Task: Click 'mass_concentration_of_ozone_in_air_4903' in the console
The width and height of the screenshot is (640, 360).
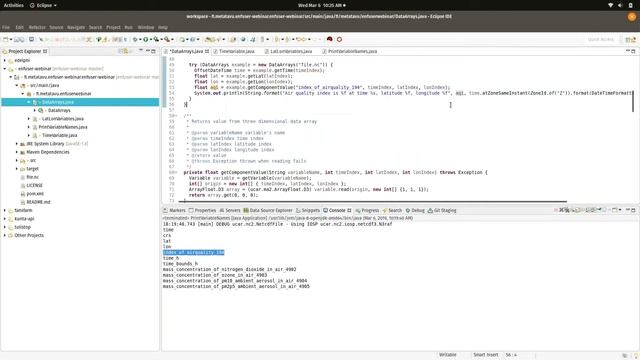Action: pos(215,275)
